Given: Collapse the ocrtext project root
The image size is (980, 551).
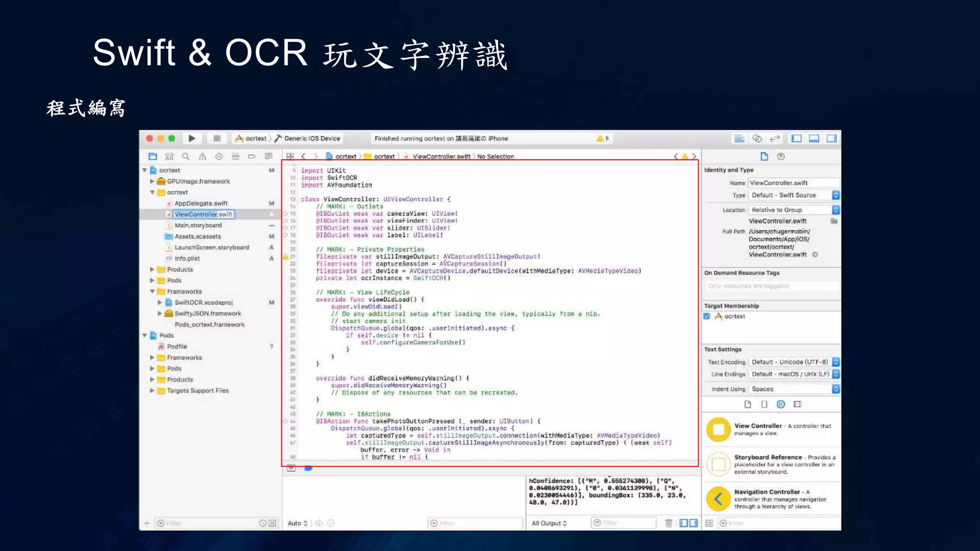Looking at the screenshot, I should pyautogui.click(x=145, y=170).
